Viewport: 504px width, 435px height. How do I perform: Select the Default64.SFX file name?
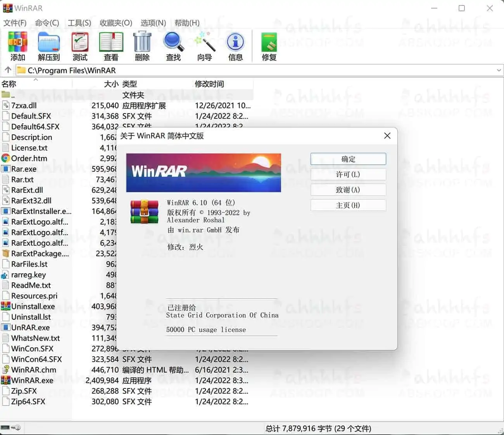(x=35, y=126)
